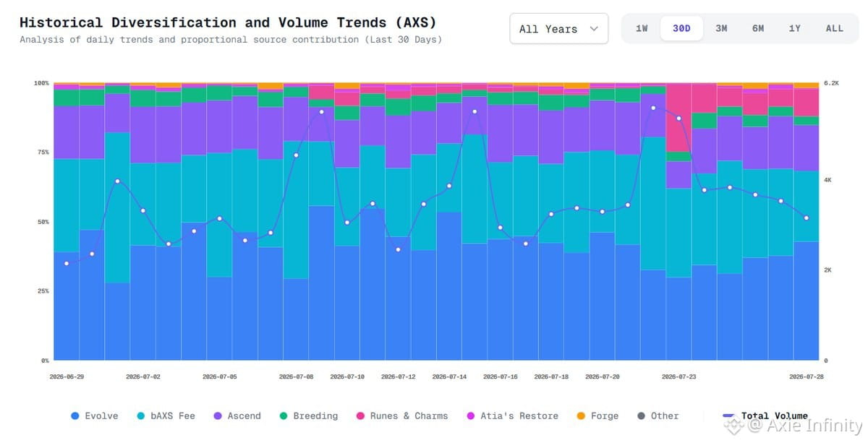
Task: Show ALL time range data
Action: click(x=835, y=28)
